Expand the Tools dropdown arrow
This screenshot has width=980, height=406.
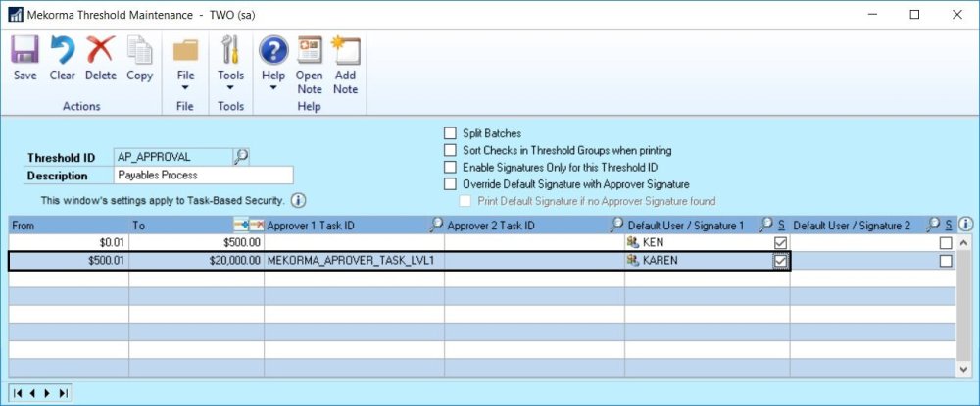[x=230, y=88]
